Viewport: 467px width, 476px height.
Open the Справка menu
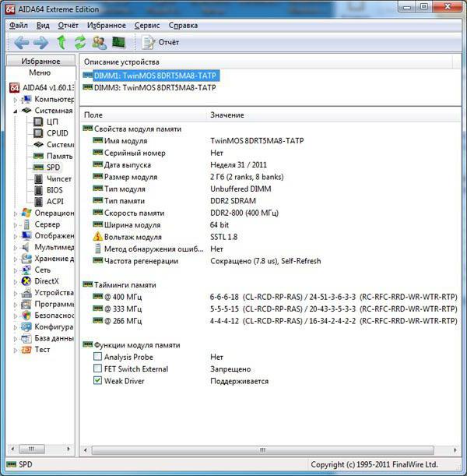point(183,25)
